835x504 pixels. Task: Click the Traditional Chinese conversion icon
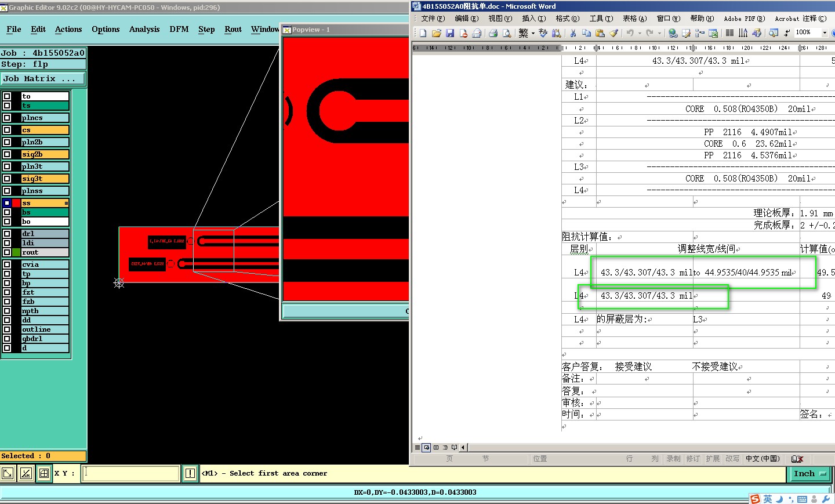(x=524, y=33)
